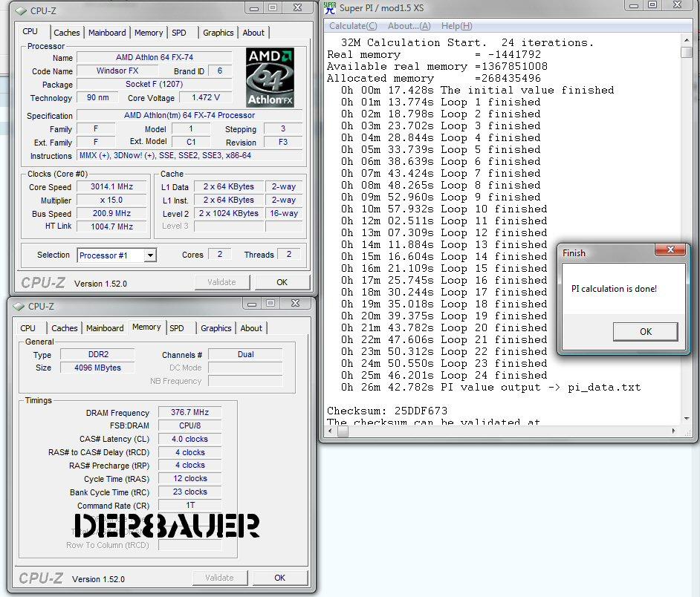This screenshot has width=700, height=597.
Task: Open the Calculate menu in Super PI
Action: tap(353, 26)
